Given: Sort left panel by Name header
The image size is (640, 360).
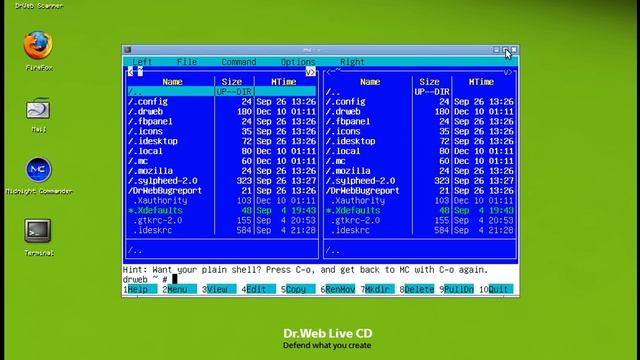Looking at the screenshot, I should (172, 82).
